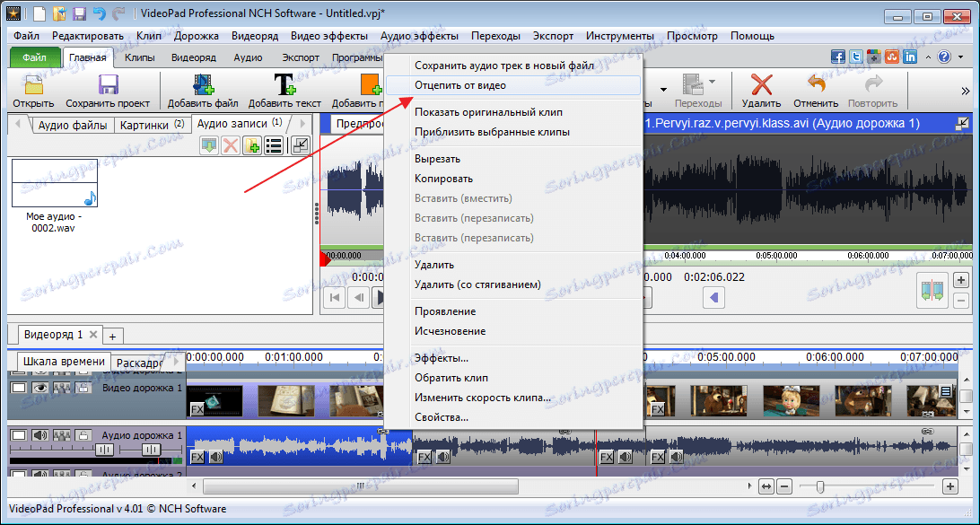Click preview zoom in plus button
The width and height of the screenshot is (980, 525).
tap(961, 279)
